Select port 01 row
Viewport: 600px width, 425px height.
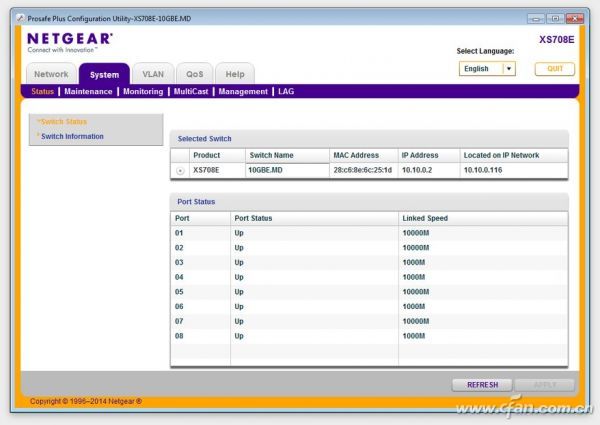coord(369,233)
